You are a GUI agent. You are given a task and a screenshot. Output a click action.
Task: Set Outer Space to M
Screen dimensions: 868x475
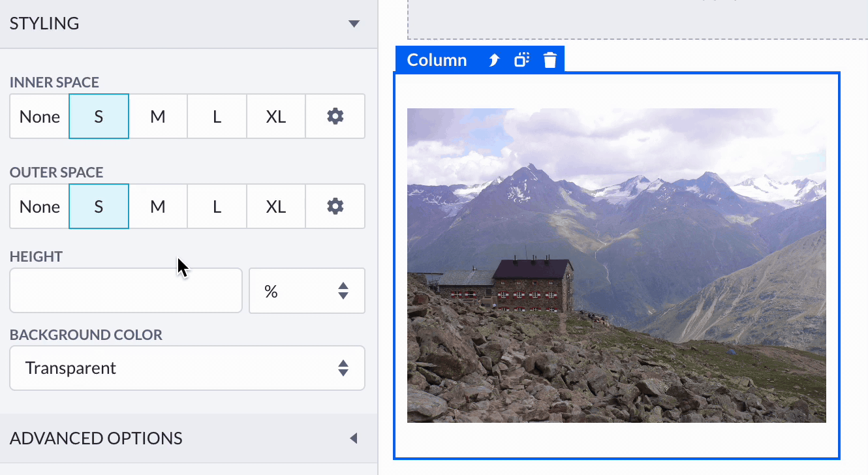(158, 206)
